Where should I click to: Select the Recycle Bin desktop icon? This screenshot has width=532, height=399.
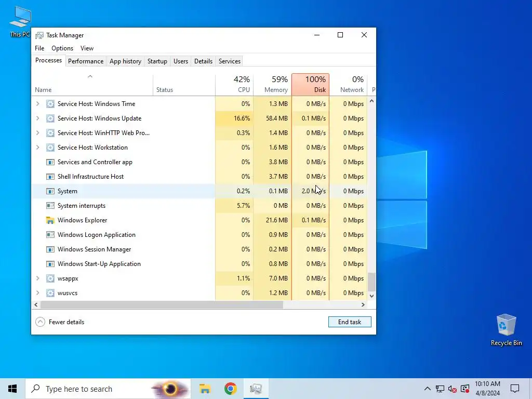click(506, 330)
